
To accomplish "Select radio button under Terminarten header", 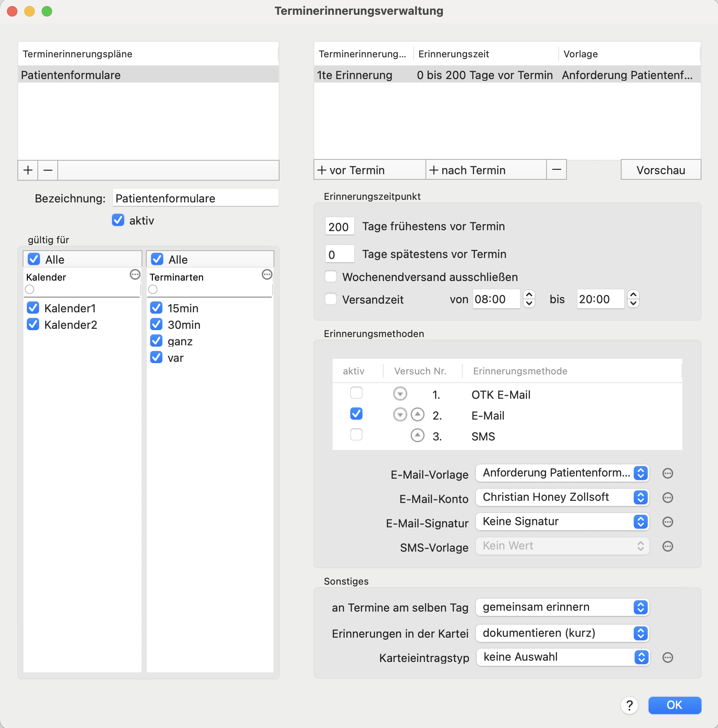I will point(153,289).
